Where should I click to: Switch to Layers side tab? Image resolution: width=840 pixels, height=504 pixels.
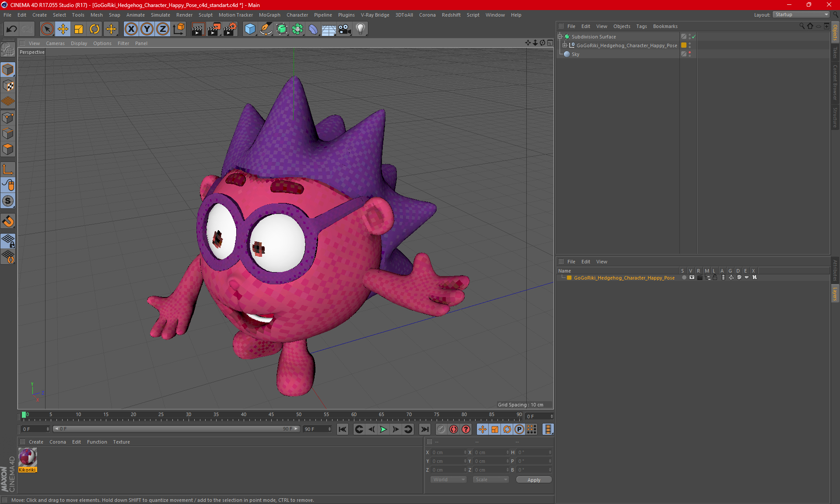835,294
